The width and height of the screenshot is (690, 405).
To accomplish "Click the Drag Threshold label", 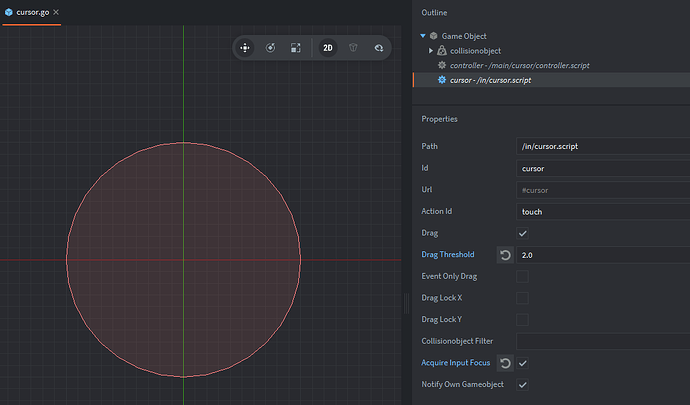I will [x=448, y=254].
